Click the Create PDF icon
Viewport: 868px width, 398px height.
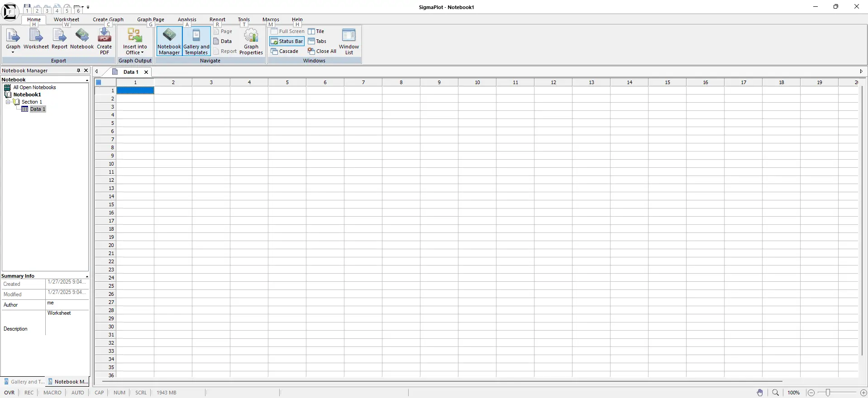105,41
